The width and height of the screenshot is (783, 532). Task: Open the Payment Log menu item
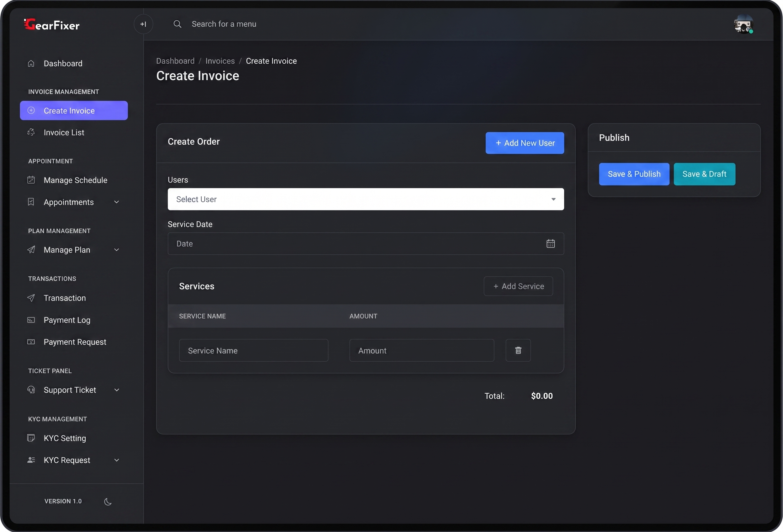tap(74, 320)
